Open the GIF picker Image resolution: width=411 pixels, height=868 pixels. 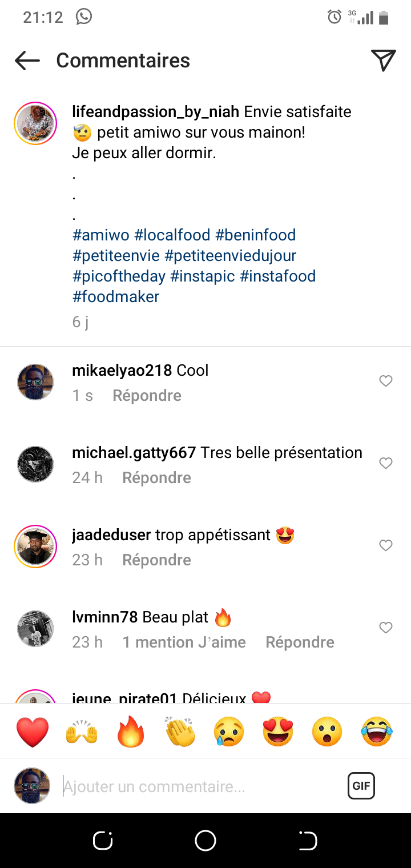pyautogui.click(x=361, y=786)
